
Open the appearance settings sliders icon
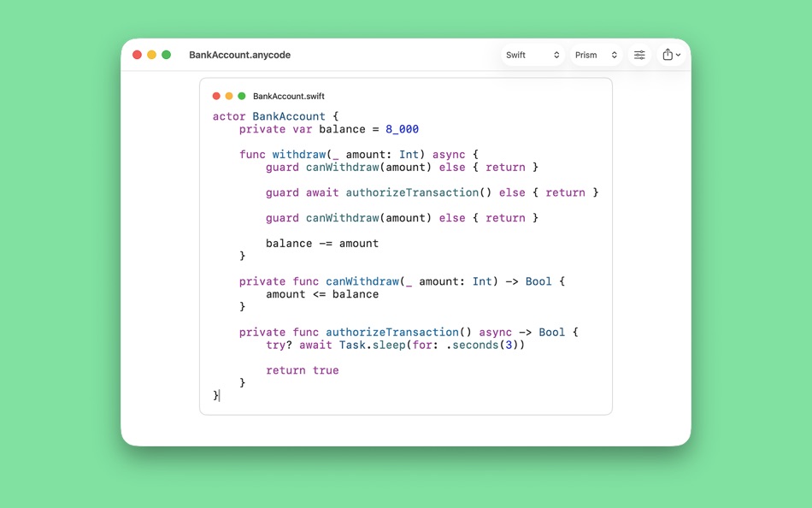[x=639, y=54]
